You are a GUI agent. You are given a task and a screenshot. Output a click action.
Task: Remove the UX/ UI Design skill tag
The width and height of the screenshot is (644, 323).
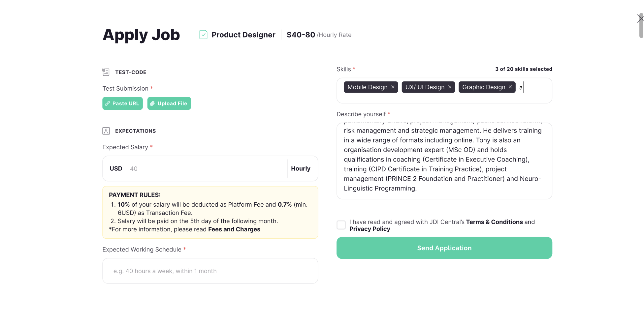(450, 87)
